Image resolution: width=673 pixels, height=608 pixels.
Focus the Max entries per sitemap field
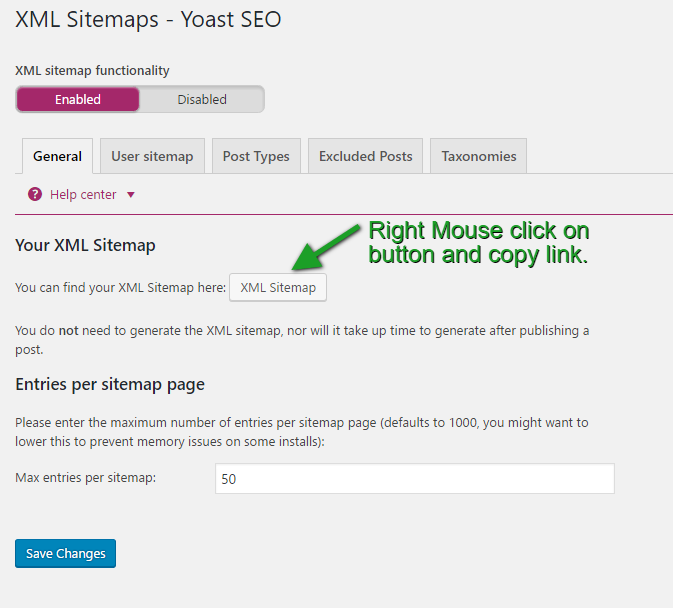coord(415,478)
